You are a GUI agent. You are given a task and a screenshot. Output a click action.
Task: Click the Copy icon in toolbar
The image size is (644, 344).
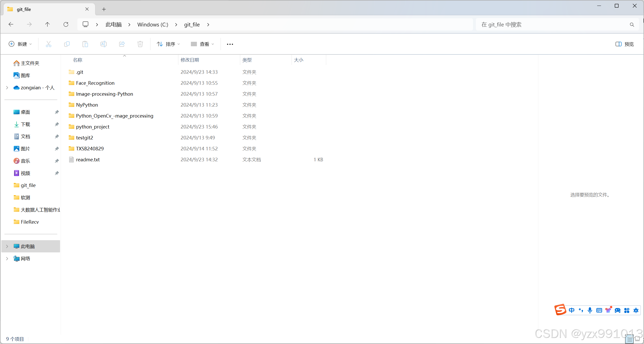(x=67, y=44)
